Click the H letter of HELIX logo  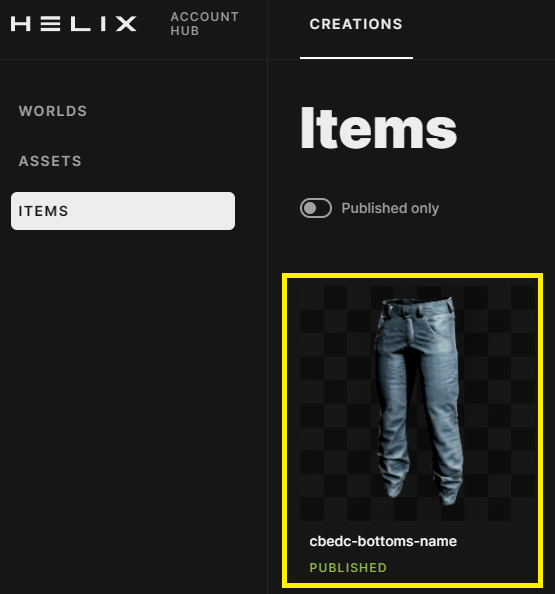20,23
